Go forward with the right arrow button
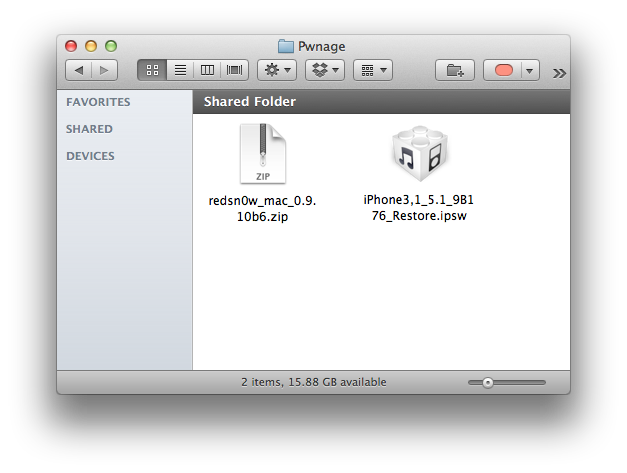 pyautogui.click(x=104, y=70)
